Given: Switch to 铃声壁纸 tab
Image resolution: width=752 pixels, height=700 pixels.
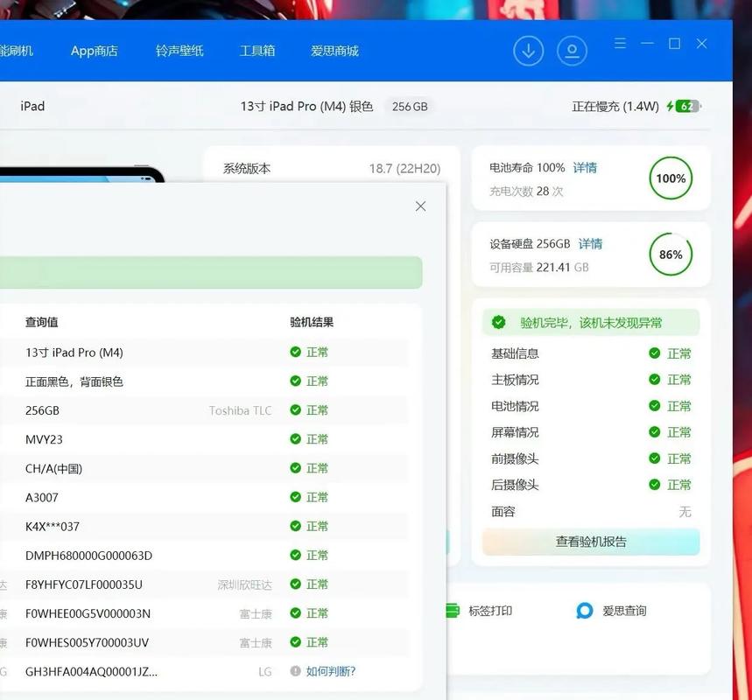Looking at the screenshot, I should pos(179,51).
